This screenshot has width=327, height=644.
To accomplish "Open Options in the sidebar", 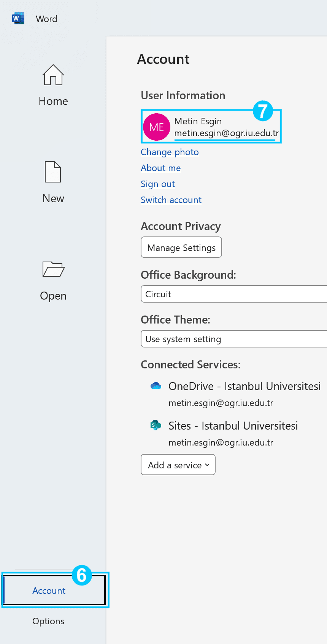I will pyautogui.click(x=48, y=621).
